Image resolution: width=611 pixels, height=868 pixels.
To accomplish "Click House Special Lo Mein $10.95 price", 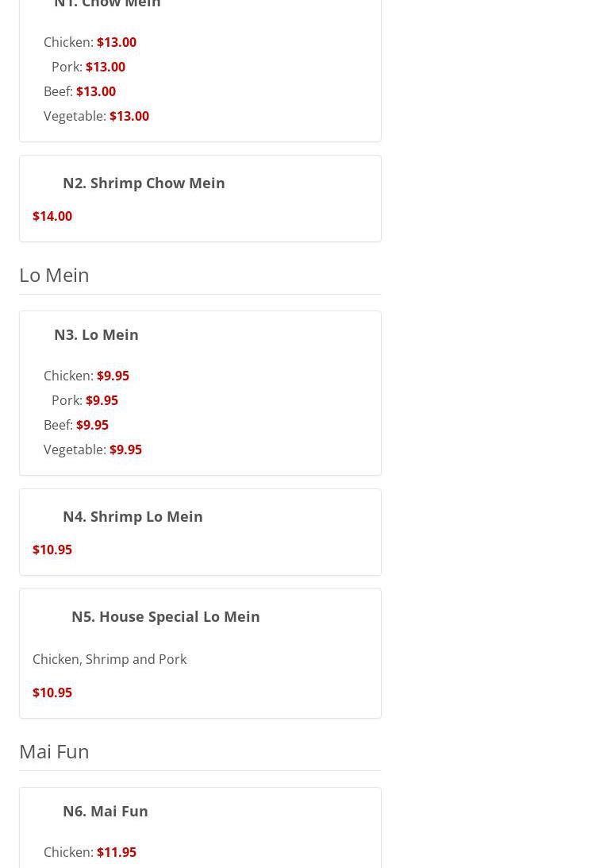I will 52,692.
